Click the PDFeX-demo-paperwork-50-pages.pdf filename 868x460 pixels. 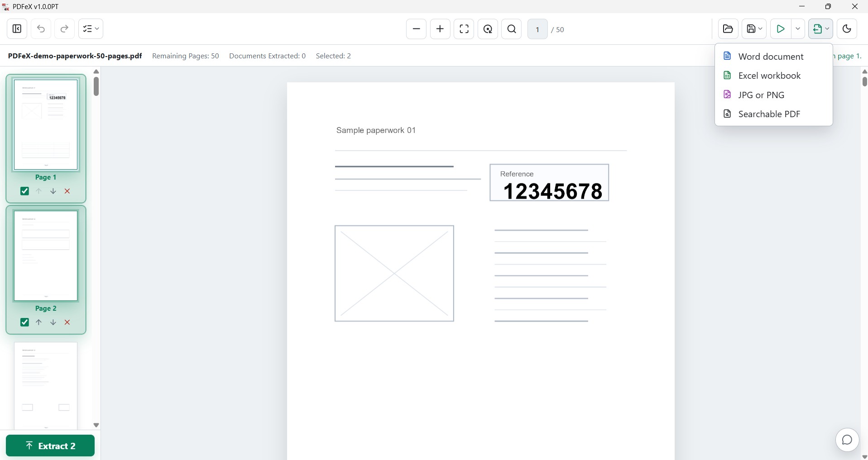pos(75,56)
